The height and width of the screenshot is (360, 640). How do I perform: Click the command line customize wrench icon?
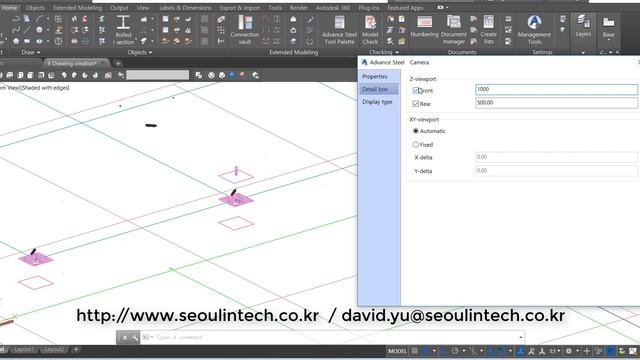pyautogui.click(x=134, y=338)
